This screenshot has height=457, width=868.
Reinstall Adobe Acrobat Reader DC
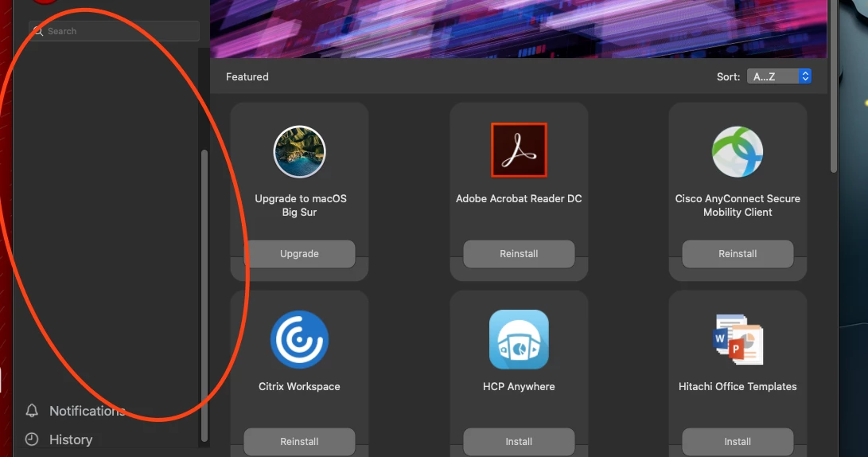coord(519,254)
